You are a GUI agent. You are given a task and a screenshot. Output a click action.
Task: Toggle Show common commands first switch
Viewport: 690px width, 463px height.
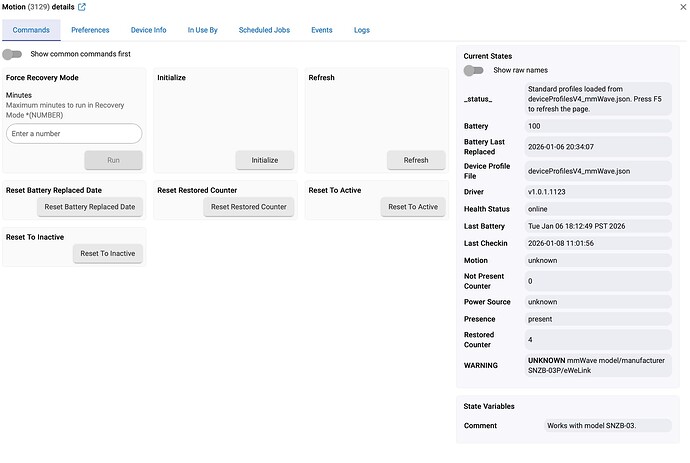[14, 54]
